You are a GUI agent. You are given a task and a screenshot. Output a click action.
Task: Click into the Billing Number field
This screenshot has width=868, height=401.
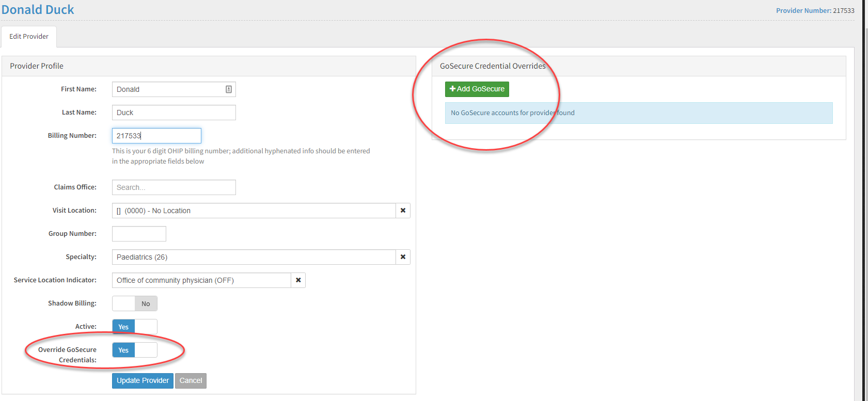click(x=156, y=136)
